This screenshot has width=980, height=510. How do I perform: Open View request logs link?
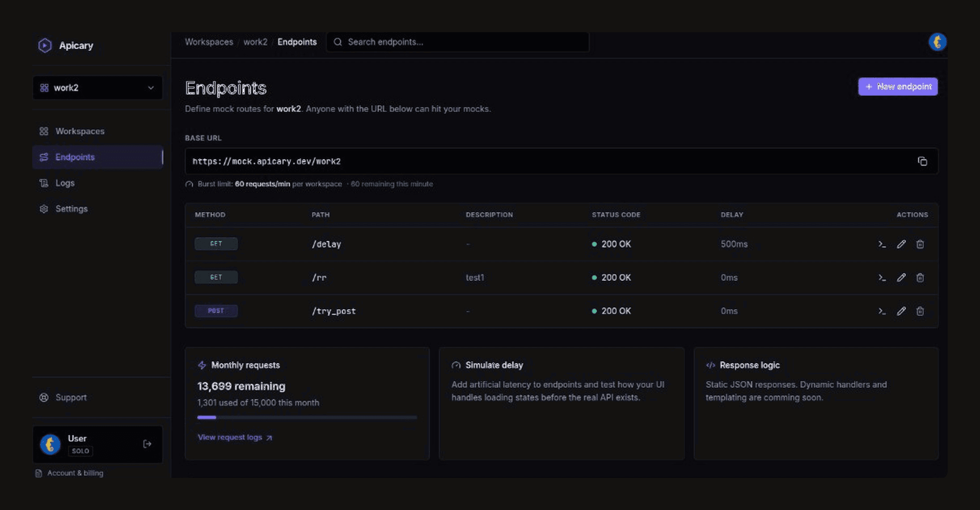click(x=235, y=437)
